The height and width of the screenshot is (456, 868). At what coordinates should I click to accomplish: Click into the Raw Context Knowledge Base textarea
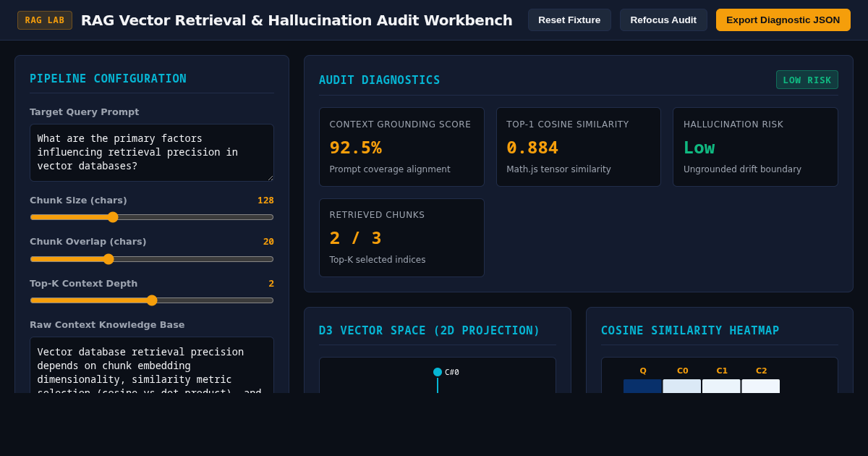152,365
